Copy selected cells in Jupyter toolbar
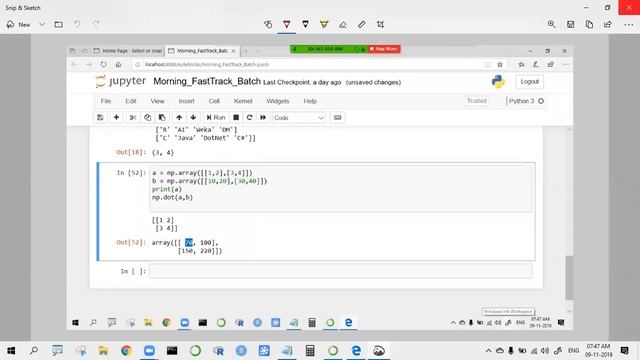Image resolution: width=640 pixels, height=360 pixels. (x=147, y=118)
